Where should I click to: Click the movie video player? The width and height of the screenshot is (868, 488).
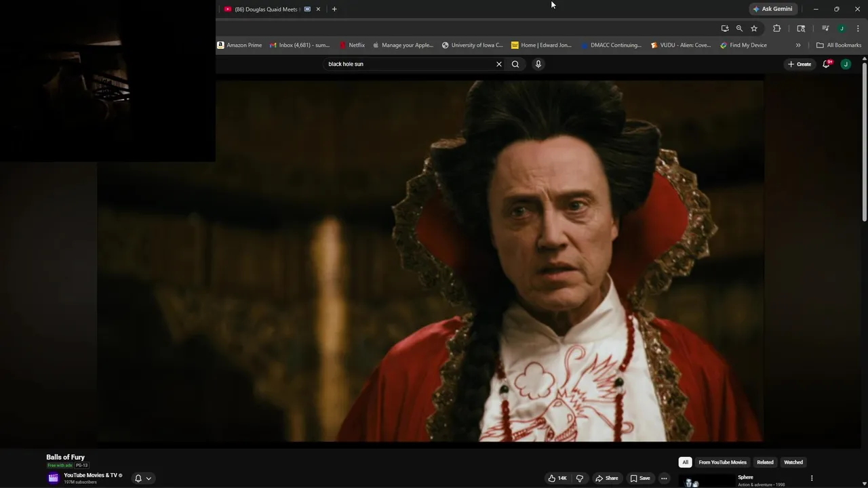[430, 261]
